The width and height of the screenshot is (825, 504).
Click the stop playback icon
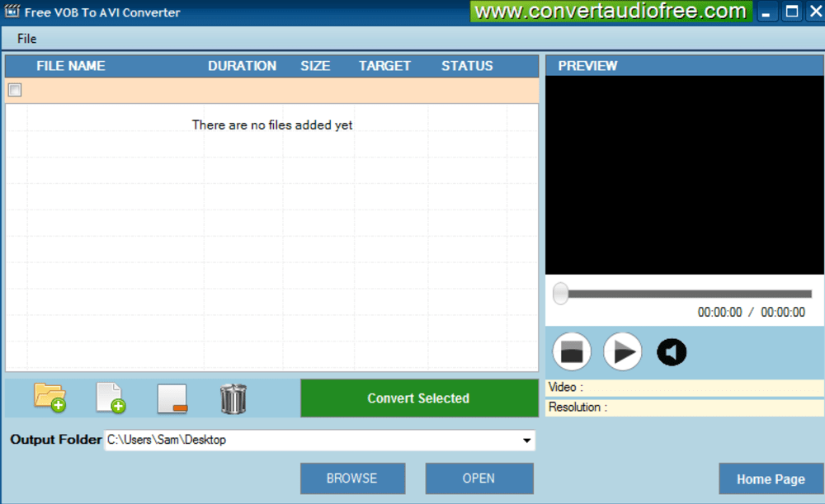(571, 351)
